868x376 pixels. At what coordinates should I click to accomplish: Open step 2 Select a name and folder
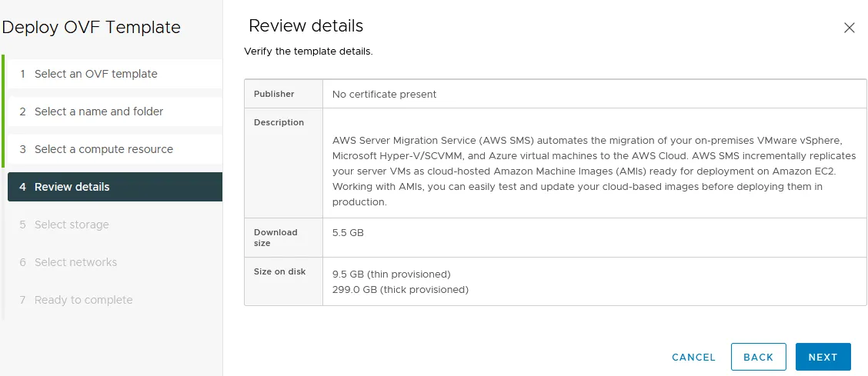click(x=98, y=111)
